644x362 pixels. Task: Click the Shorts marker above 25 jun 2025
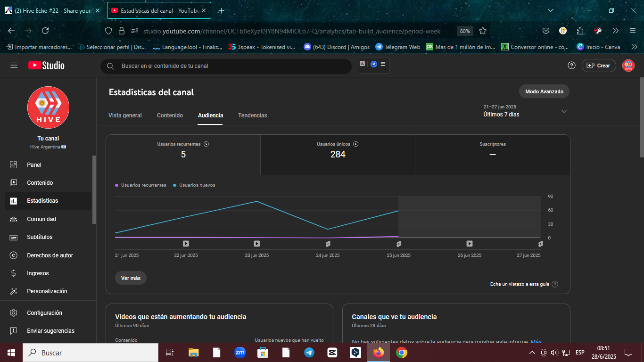[398, 244]
